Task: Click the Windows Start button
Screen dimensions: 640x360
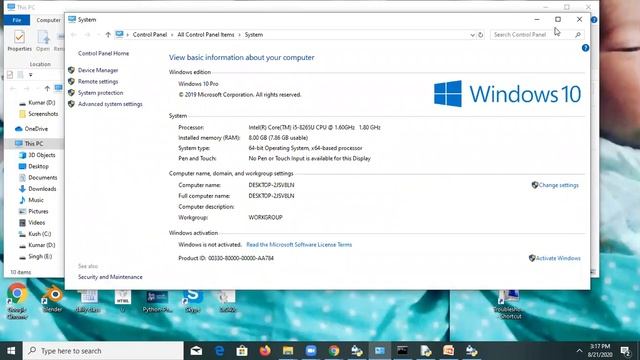Action: click(11, 351)
